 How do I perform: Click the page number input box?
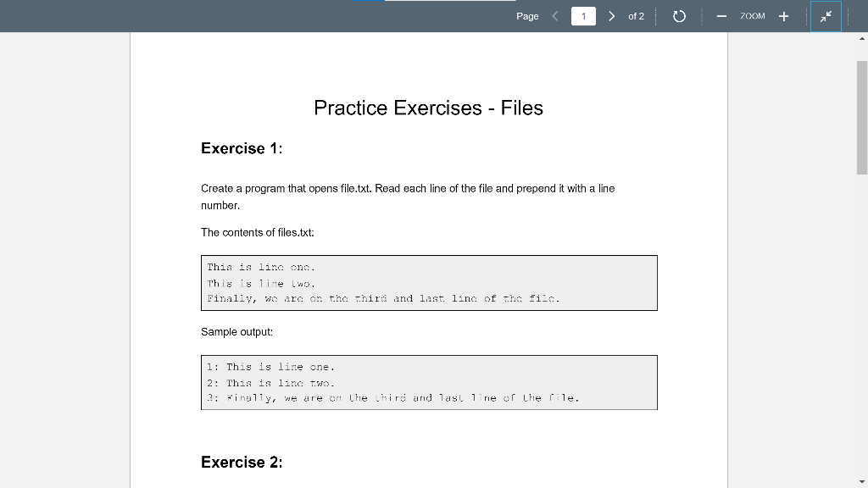click(583, 15)
